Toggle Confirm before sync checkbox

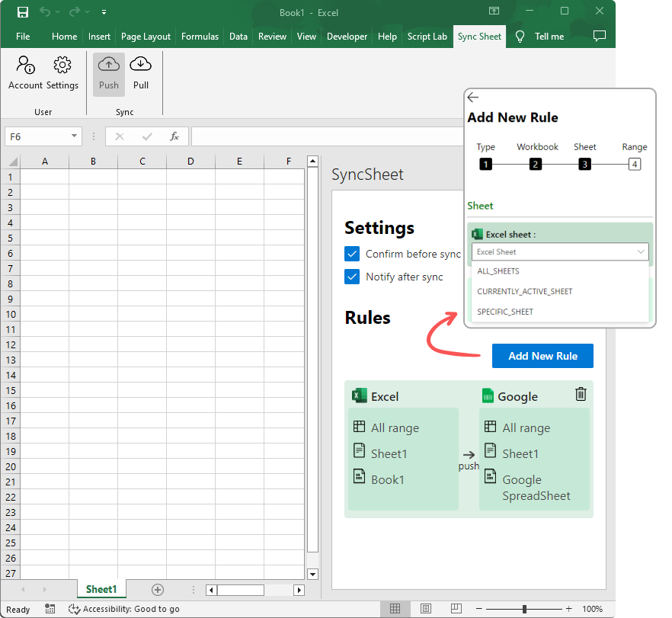[x=352, y=254]
